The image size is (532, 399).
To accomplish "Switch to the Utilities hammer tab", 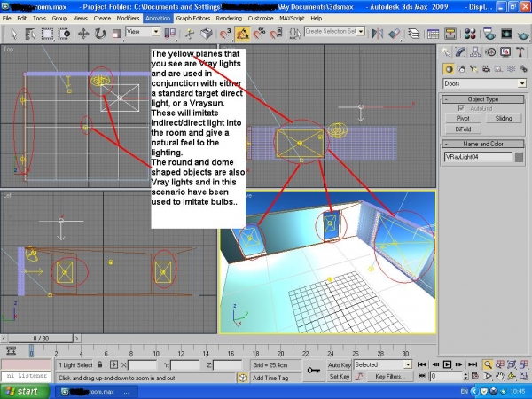I will click(x=520, y=52).
